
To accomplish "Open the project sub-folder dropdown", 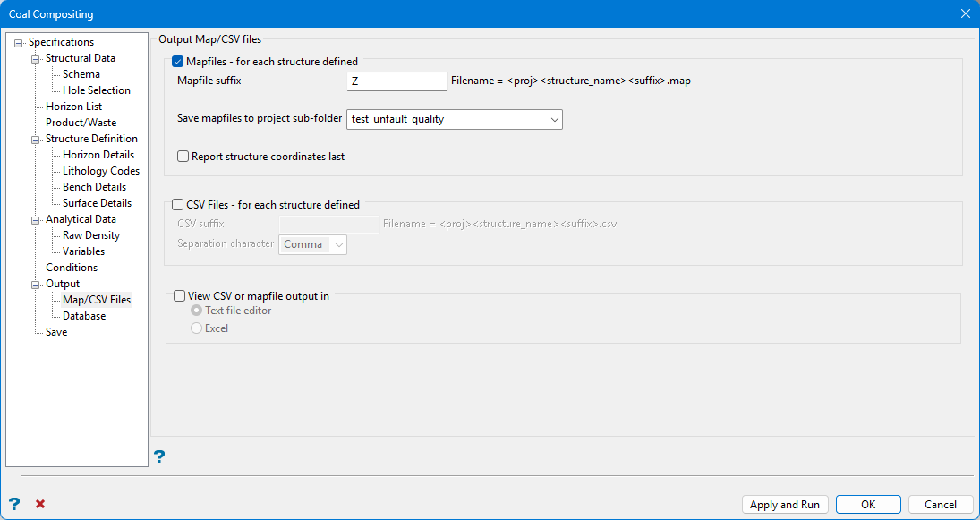I will 555,119.
